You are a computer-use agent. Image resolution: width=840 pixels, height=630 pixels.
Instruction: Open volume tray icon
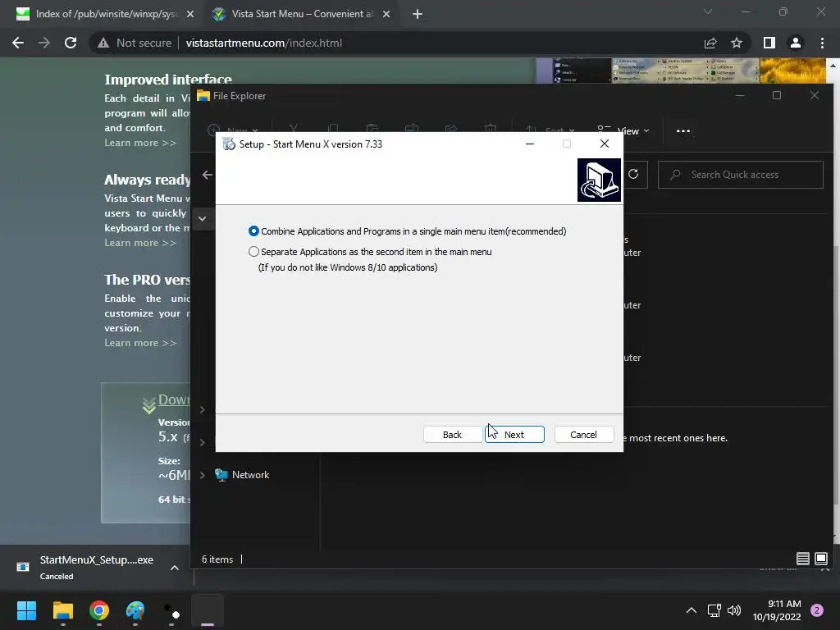(734, 610)
